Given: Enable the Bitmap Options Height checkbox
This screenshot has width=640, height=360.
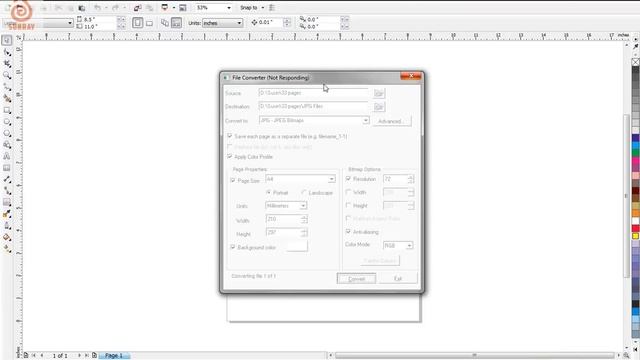Looking at the screenshot, I should (x=348, y=205).
